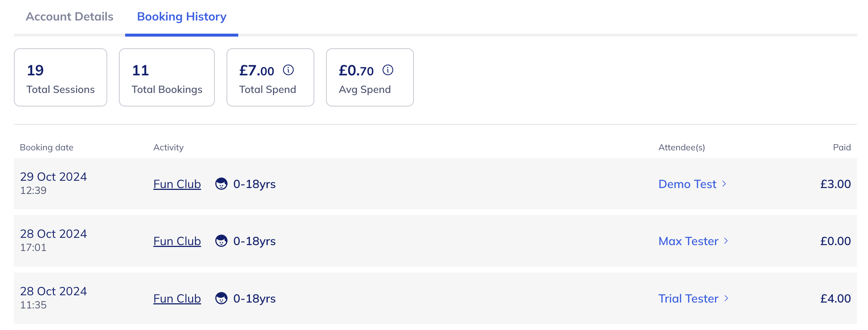
Task: Expand chevron next to Max Tester
Action: [726, 241]
